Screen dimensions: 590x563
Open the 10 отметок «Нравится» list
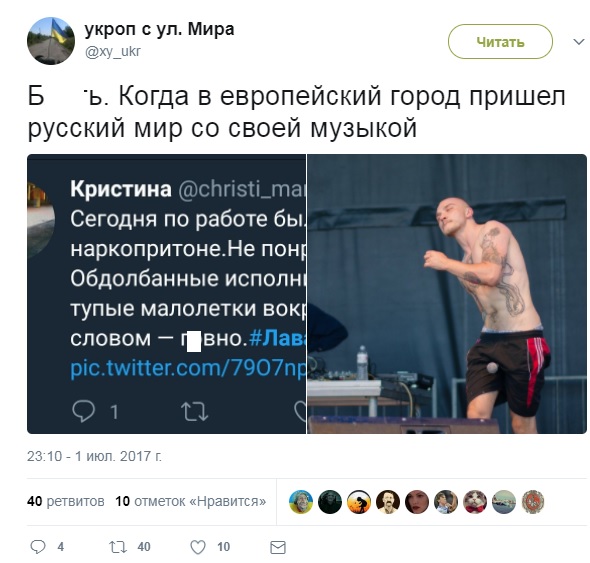coord(190,501)
